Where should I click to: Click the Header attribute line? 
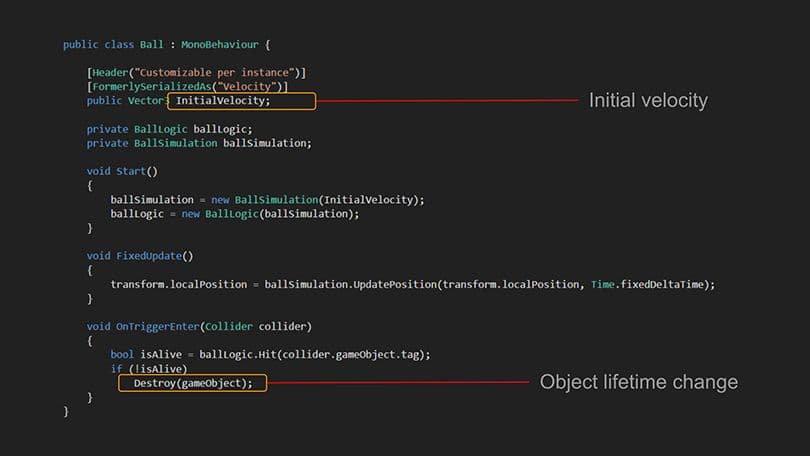196,73
